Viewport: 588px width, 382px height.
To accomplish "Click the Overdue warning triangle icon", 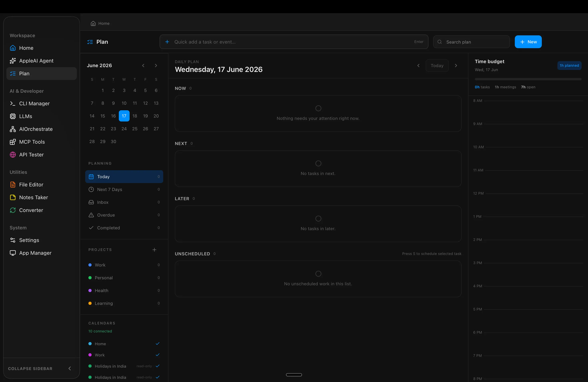I will coord(91,215).
